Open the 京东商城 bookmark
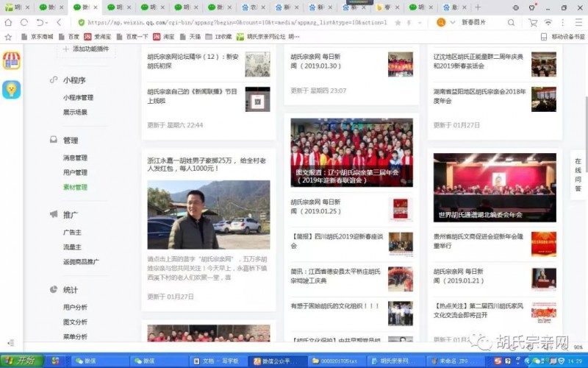 [37, 37]
